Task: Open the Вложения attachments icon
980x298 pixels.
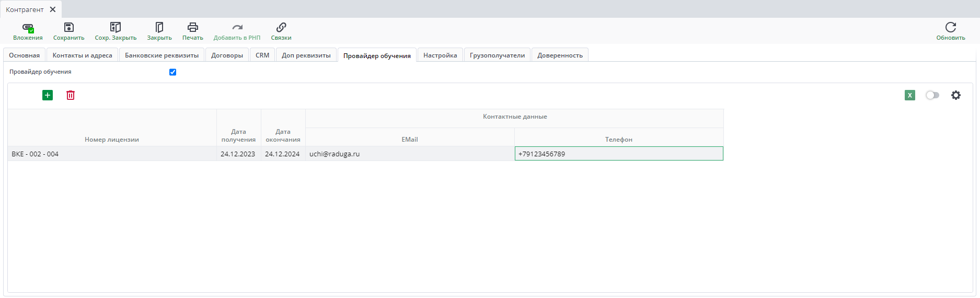Action: pyautogui.click(x=28, y=28)
